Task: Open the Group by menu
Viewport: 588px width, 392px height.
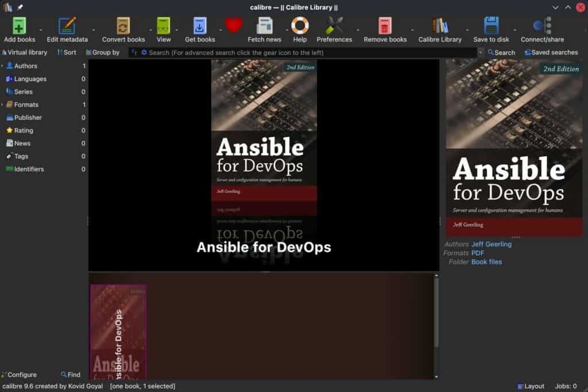Action: click(102, 52)
